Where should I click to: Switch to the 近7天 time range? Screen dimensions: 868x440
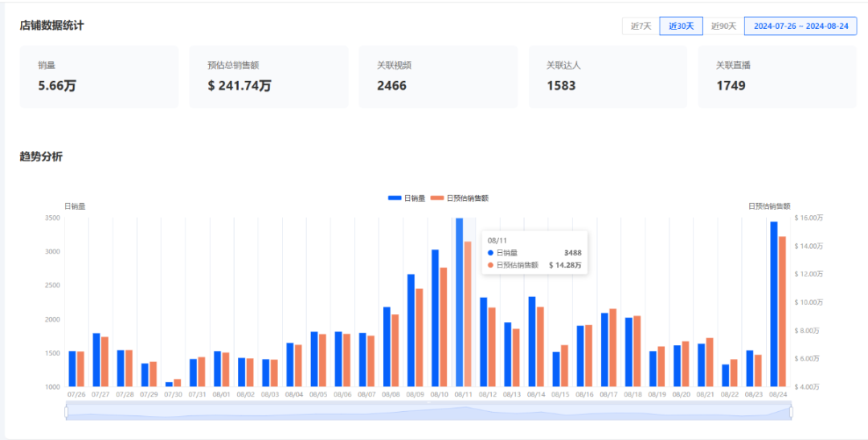point(641,26)
